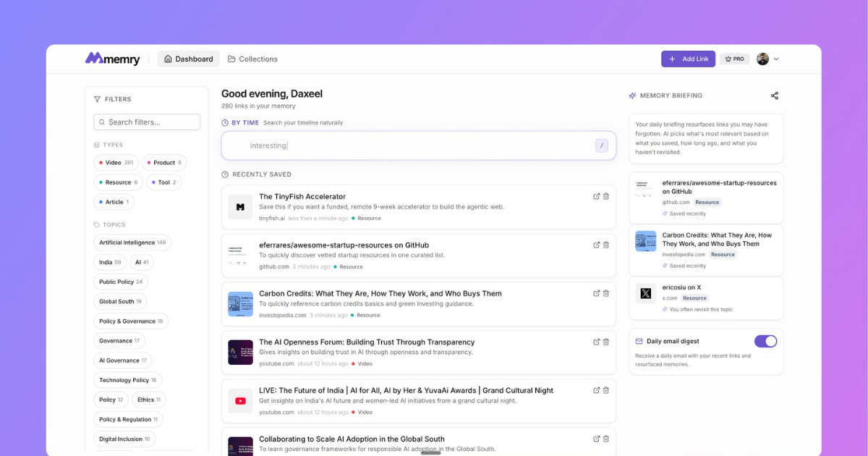The image size is (868, 456).
Task: Click the Search filters input field
Action: click(147, 122)
